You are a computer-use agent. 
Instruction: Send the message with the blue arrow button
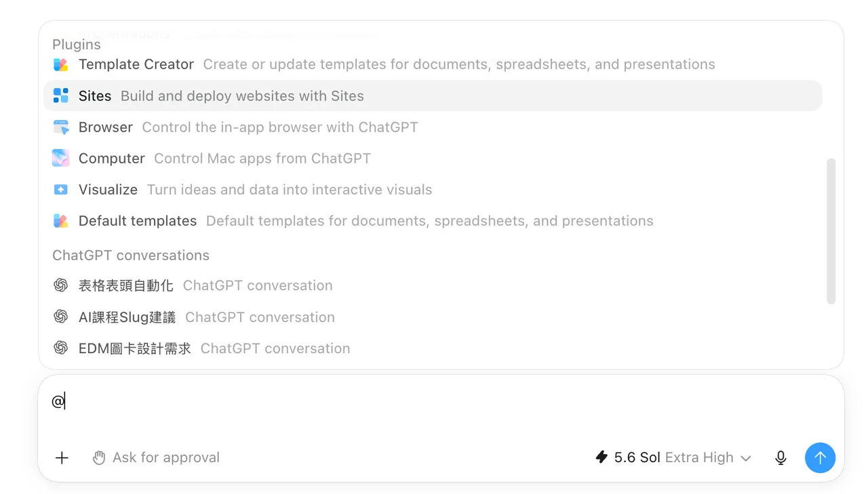point(820,458)
